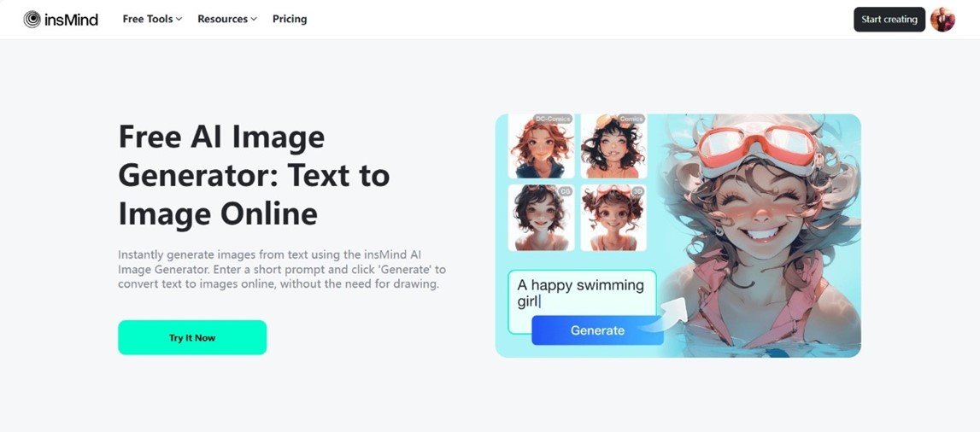Open the Free Tools menu
This screenshot has height=432, width=980.
[x=152, y=20]
